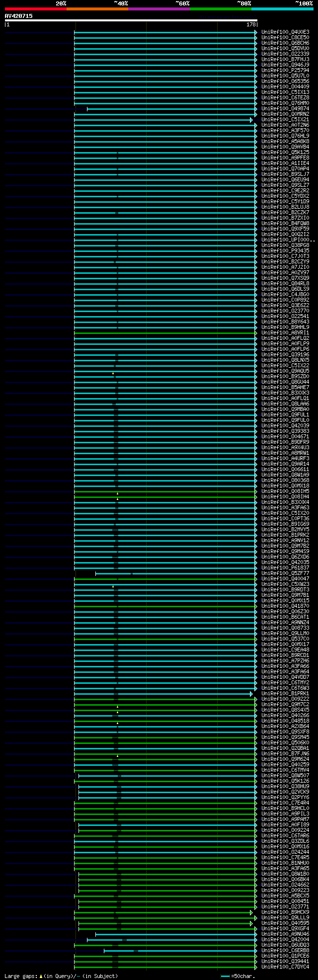The width and height of the screenshot is (318, 980).
Task: Click hit label UniRef100_A8MRW1
Action: pyautogui.click(x=285, y=453)
